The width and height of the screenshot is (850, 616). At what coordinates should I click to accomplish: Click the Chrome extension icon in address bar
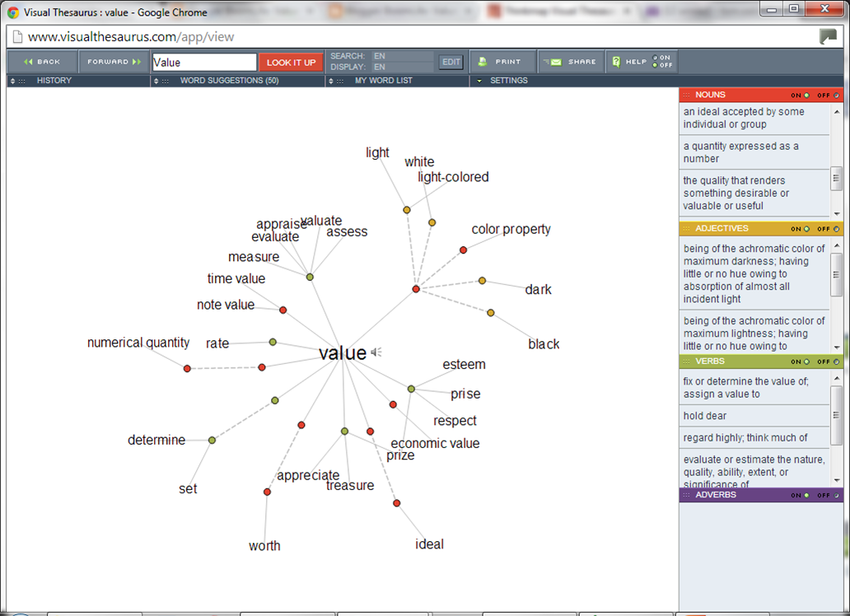[x=828, y=37]
